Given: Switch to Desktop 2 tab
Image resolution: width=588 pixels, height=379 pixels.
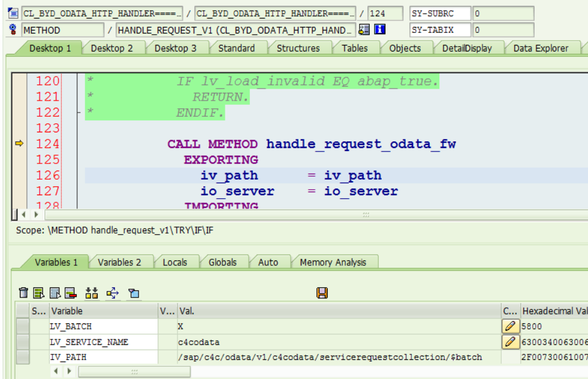Looking at the screenshot, I should point(111,48).
